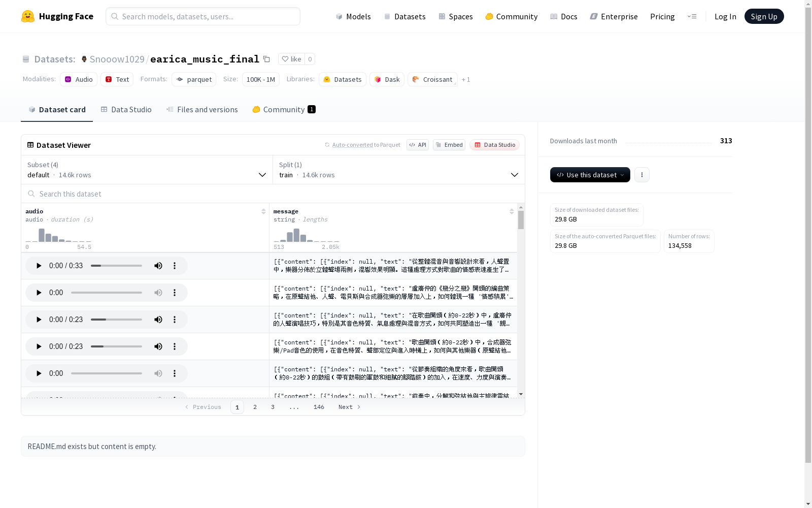Play the second 0:23 audio clip

[39, 346]
